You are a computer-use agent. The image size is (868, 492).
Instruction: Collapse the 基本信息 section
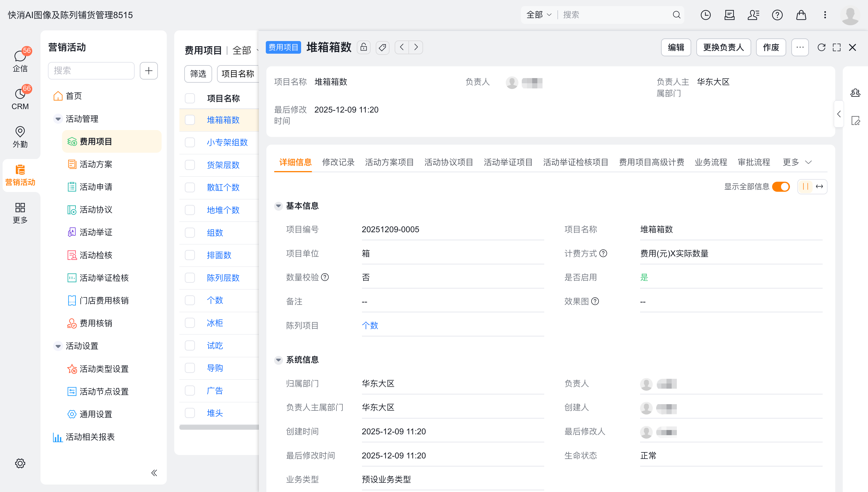(278, 206)
